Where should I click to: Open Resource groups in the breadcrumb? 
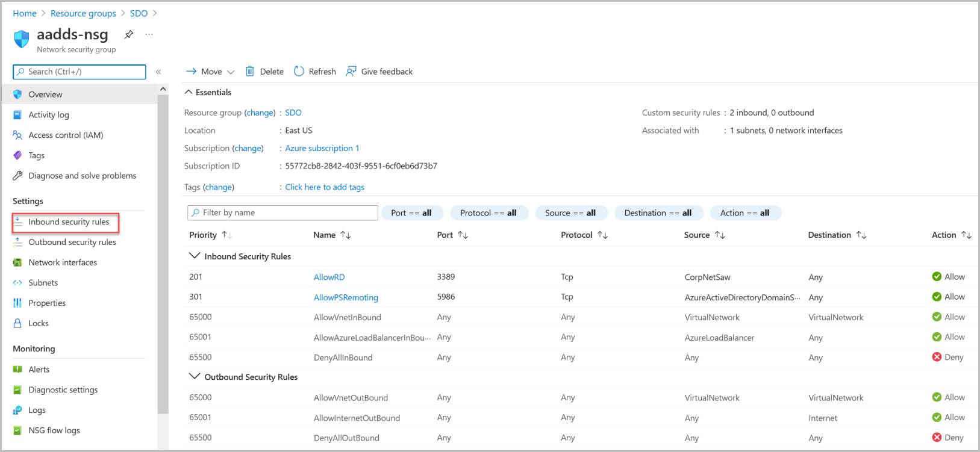pos(83,13)
